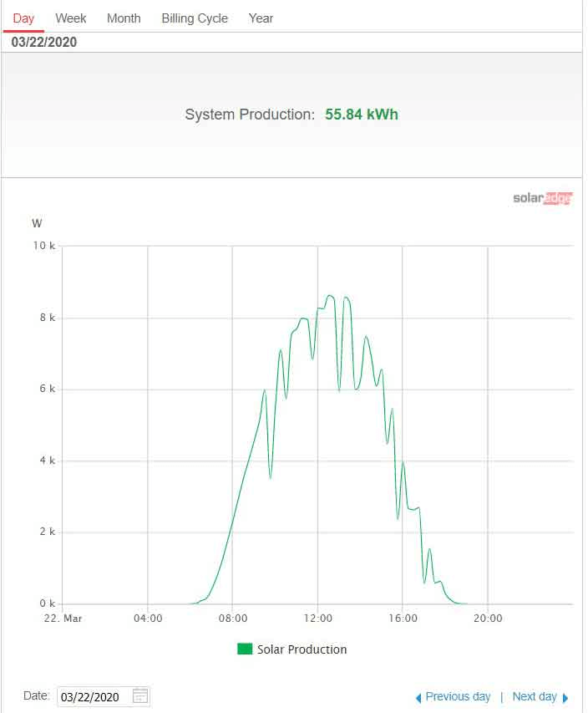Toggle the Solar Production legend series

coord(302,649)
